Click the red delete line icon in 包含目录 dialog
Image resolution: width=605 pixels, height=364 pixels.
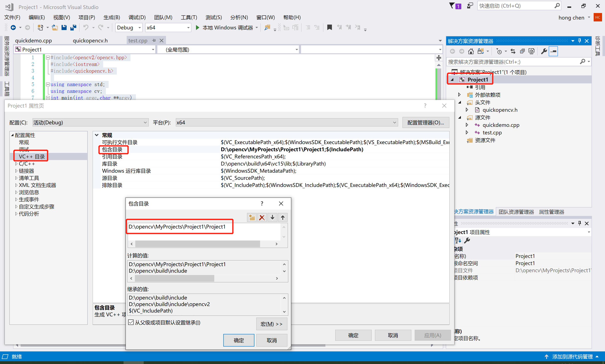click(262, 217)
